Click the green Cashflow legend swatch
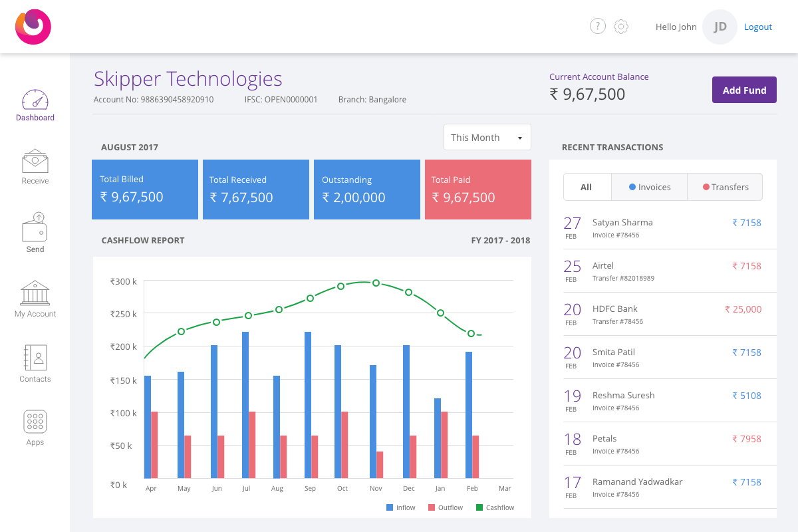Screen dimensions: 798x532 coord(479,508)
